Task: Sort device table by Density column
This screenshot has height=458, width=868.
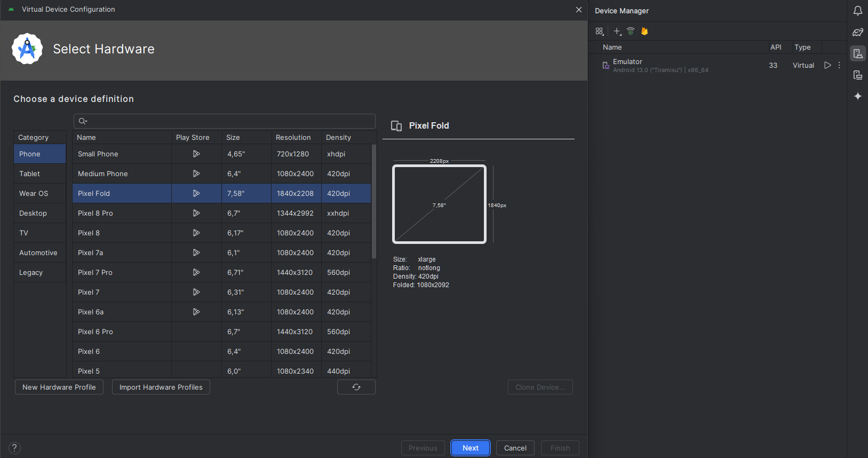Action: point(347,137)
